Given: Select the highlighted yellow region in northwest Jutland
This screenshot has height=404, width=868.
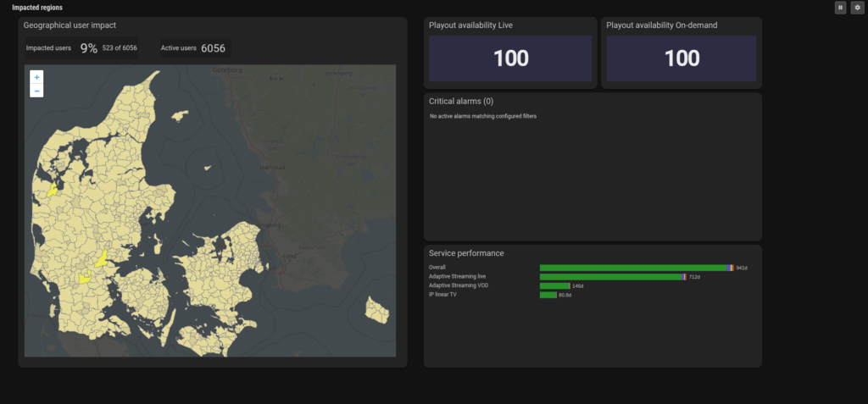Looking at the screenshot, I should 53,190.
